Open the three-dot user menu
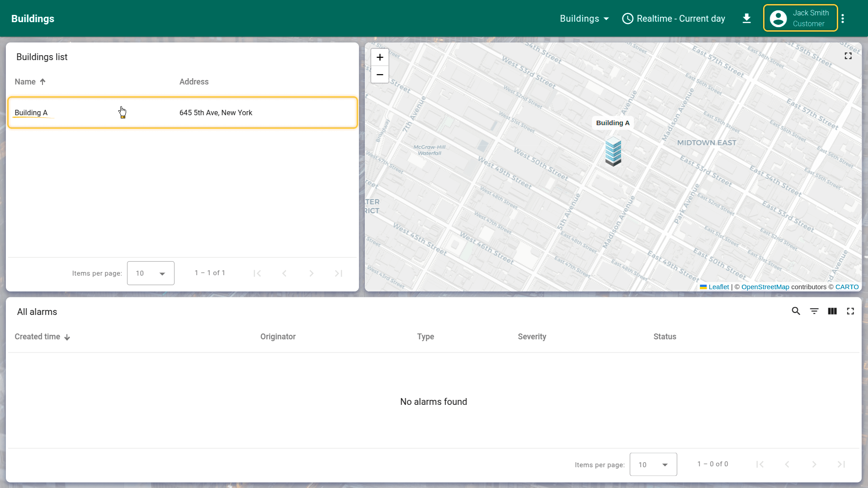868x488 pixels. (843, 19)
